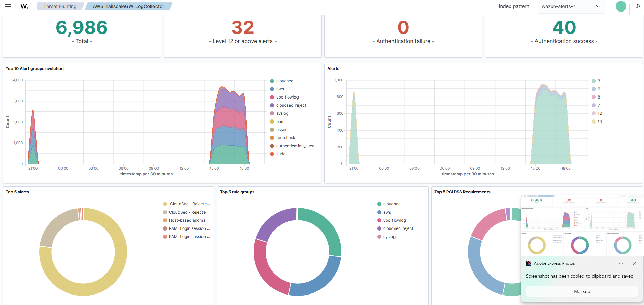Dismiss the Adobe Express Photos notification
Viewport: 644px width, 305px height.
(x=635, y=263)
